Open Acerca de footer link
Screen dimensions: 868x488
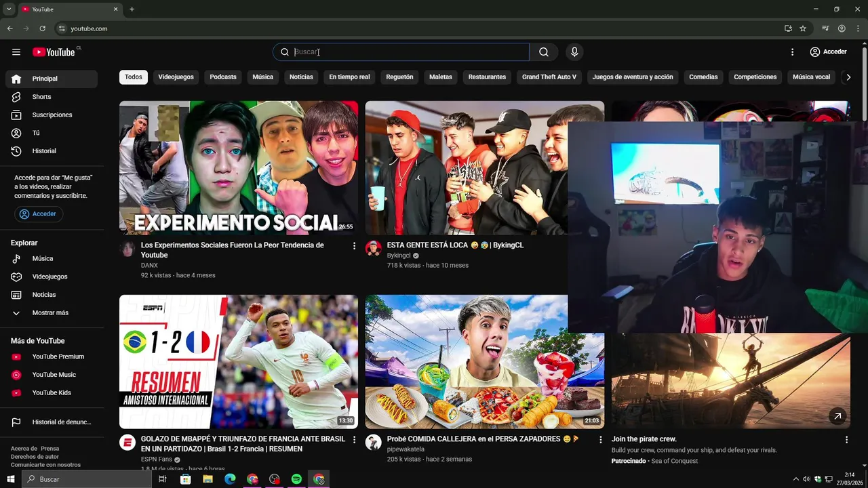pyautogui.click(x=24, y=449)
